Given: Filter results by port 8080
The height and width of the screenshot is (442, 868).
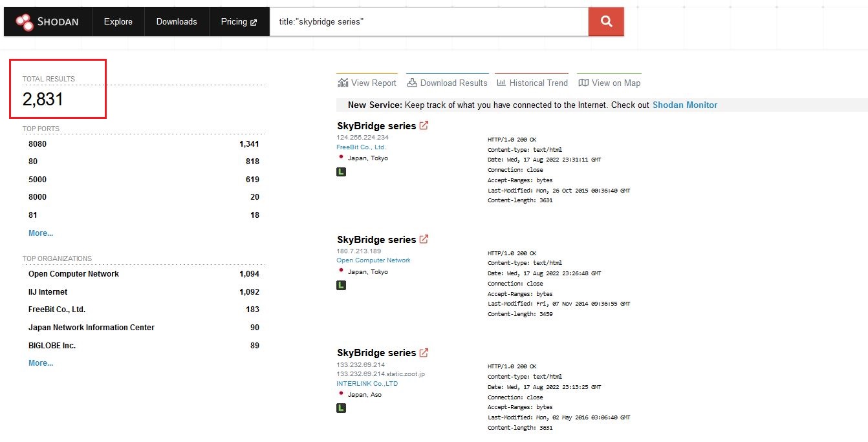Looking at the screenshot, I should 38,144.
